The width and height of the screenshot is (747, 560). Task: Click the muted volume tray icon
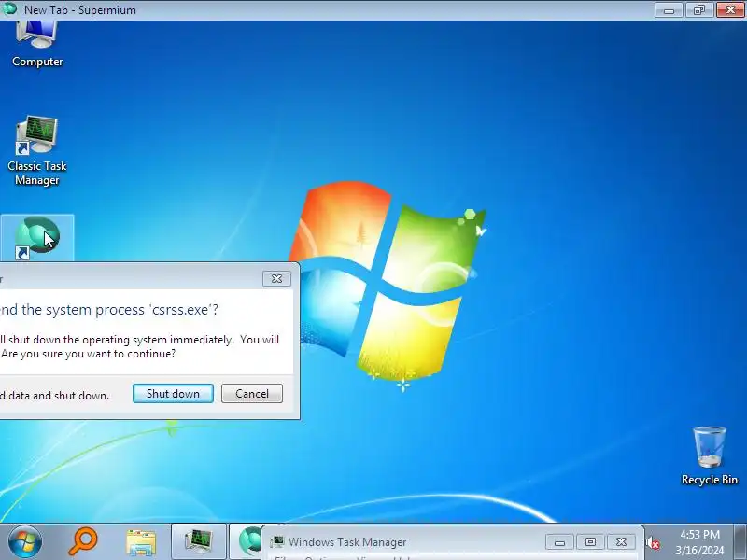tap(652, 543)
